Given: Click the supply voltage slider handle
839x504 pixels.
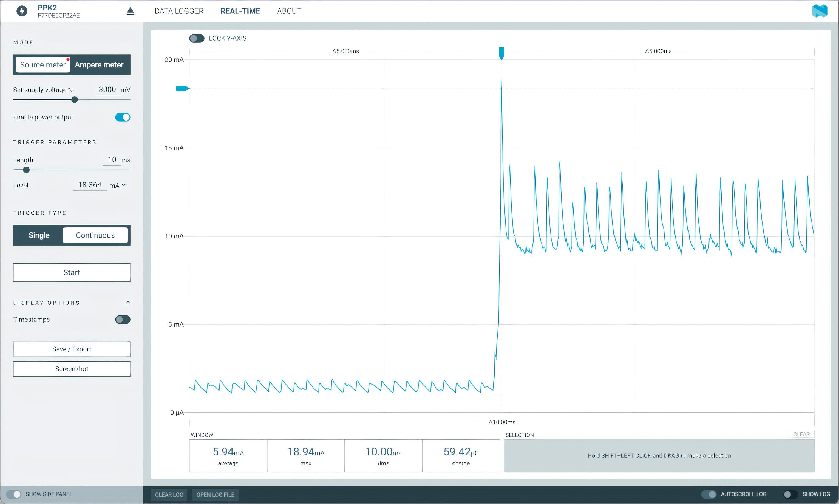Looking at the screenshot, I should pyautogui.click(x=75, y=100).
